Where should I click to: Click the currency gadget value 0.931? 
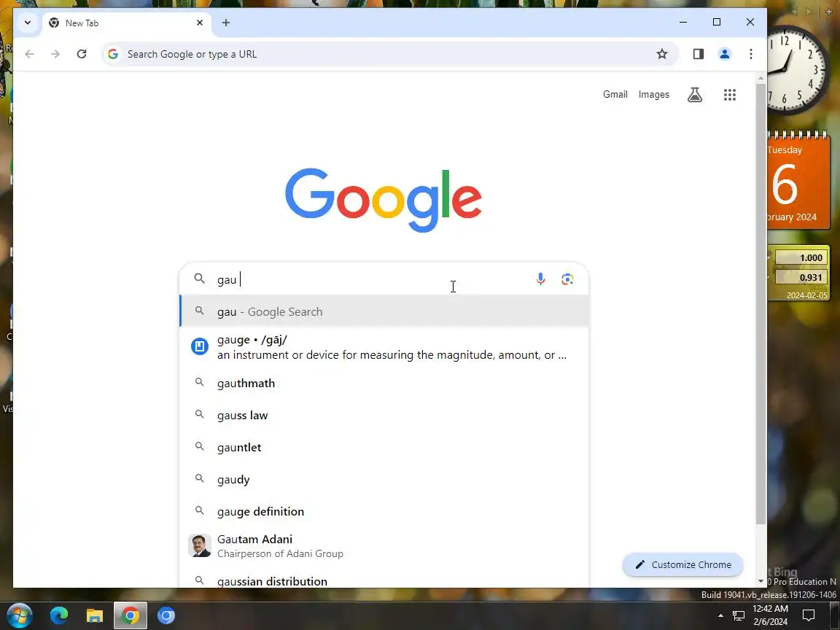pos(801,277)
